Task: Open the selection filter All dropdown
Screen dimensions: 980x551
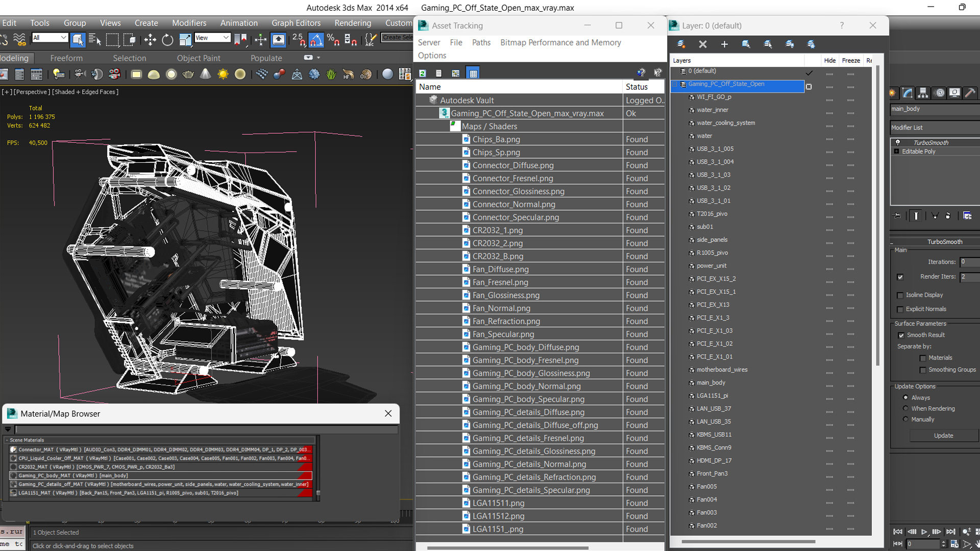Action: [x=50, y=38]
